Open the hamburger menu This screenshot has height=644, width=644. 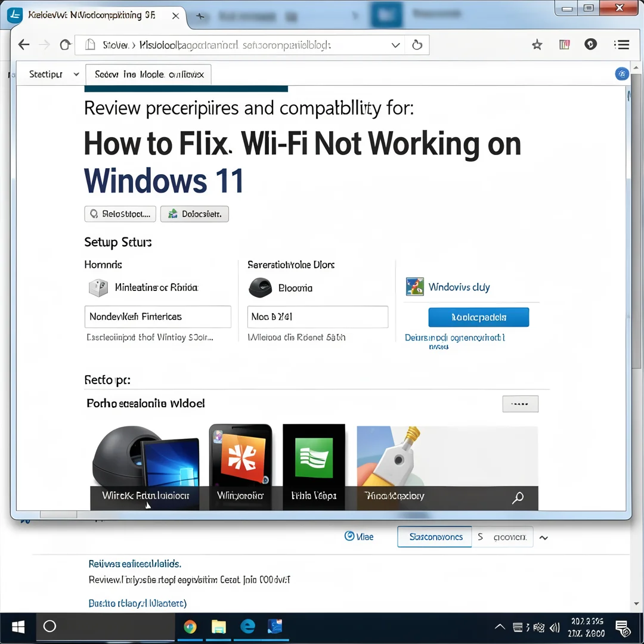coord(621,44)
